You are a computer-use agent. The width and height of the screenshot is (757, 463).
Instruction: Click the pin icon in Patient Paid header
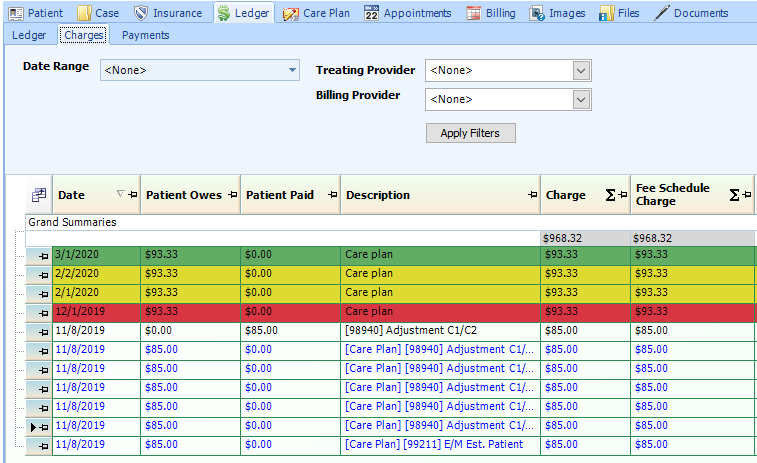coord(332,195)
